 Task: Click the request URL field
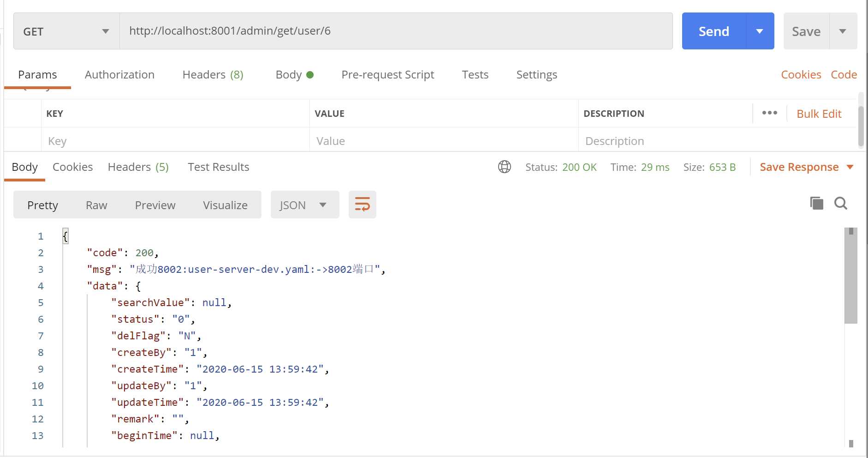pos(396,31)
